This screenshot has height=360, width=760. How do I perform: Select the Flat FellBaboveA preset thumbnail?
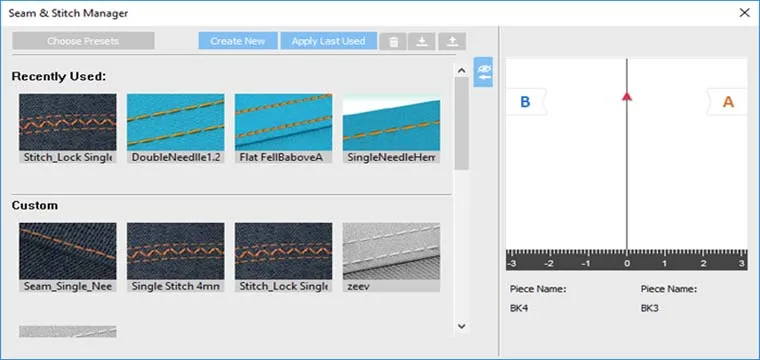[x=284, y=128]
